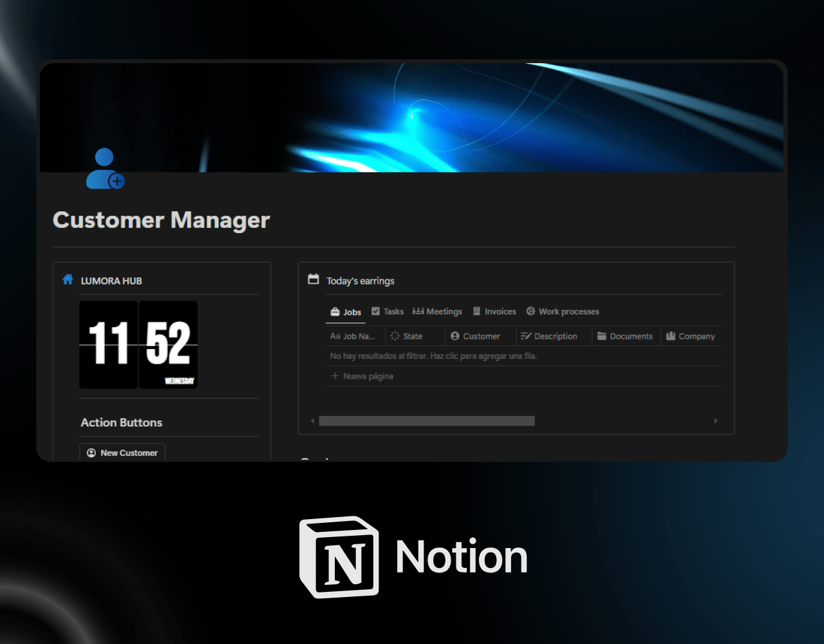
Task: Open the Documents column header menu
Action: click(x=626, y=336)
